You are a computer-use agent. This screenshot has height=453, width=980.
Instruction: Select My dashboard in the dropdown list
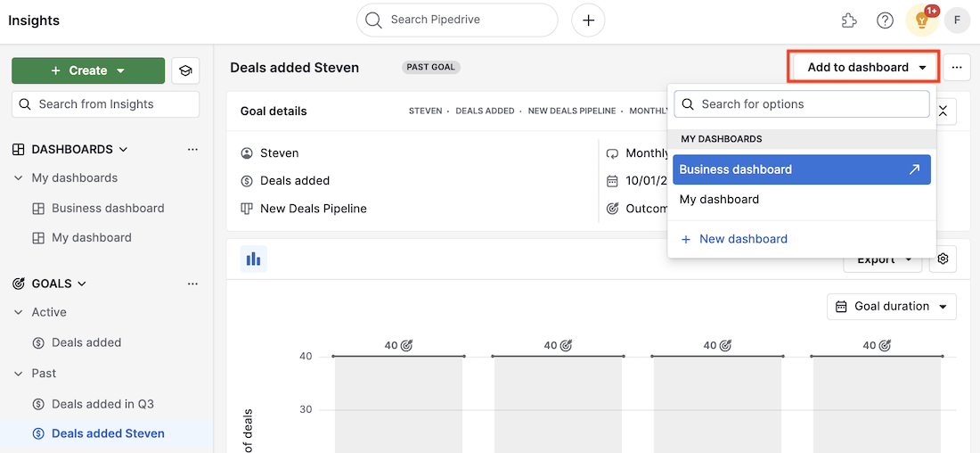(x=802, y=200)
